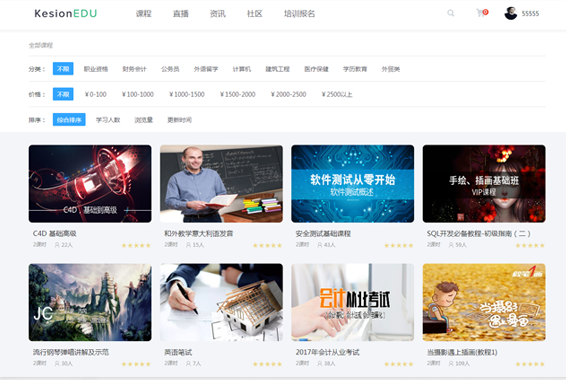
Task: Open the 手绘、插画基础班 thumbnail
Action: 484,184
